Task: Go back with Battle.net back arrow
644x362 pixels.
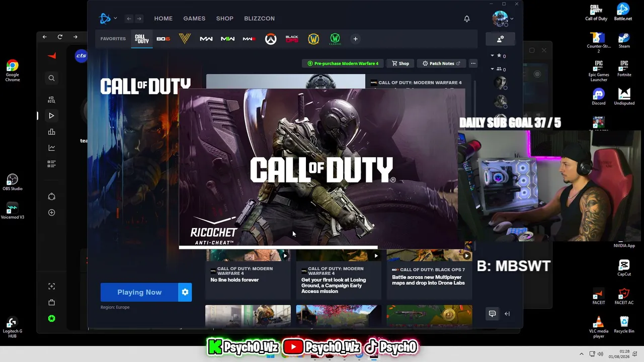Action: point(129,19)
